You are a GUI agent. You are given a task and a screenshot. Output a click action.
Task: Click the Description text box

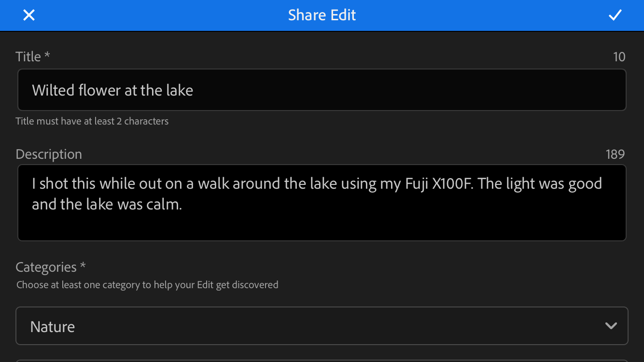click(x=322, y=203)
